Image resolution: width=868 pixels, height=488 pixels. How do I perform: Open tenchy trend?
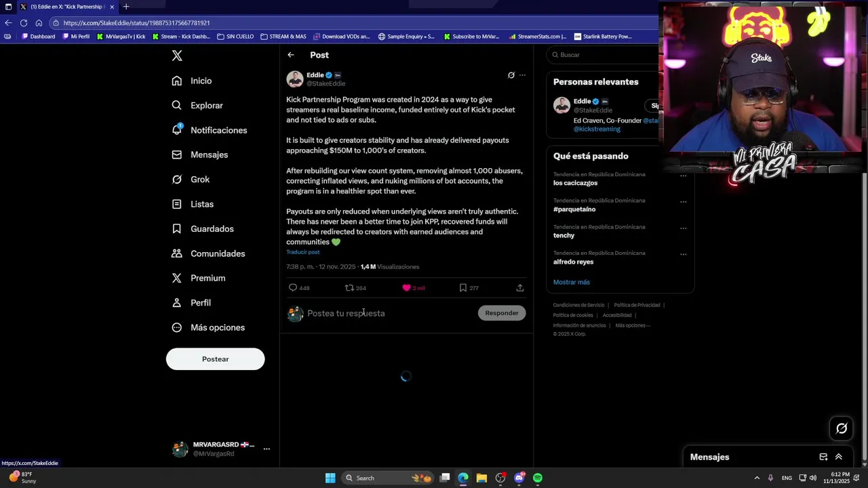[x=564, y=236]
